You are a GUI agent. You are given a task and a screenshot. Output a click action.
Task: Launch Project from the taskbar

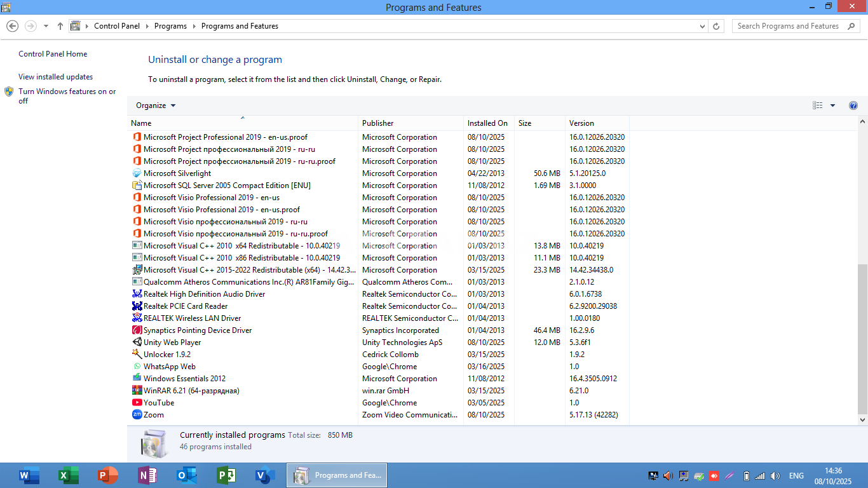point(226,475)
